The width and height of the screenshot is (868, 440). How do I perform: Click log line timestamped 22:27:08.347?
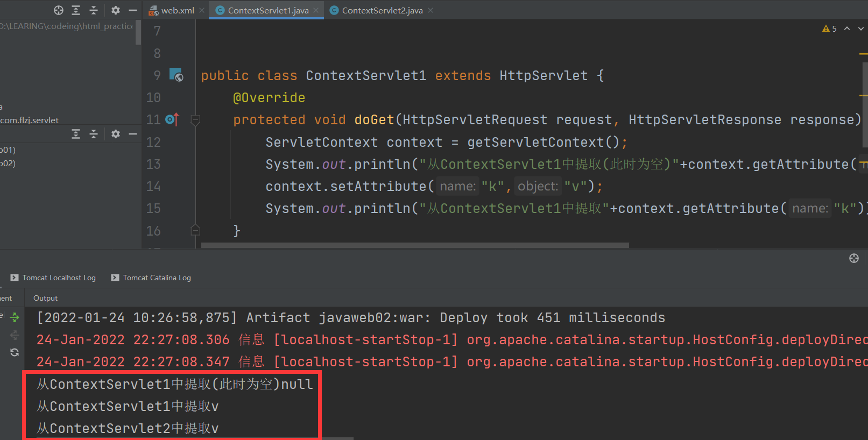click(452, 362)
